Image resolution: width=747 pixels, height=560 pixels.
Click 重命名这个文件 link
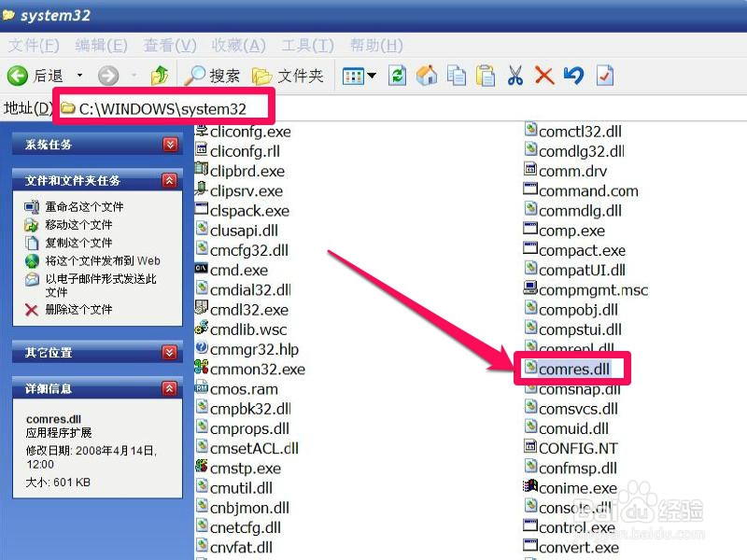tap(84, 206)
